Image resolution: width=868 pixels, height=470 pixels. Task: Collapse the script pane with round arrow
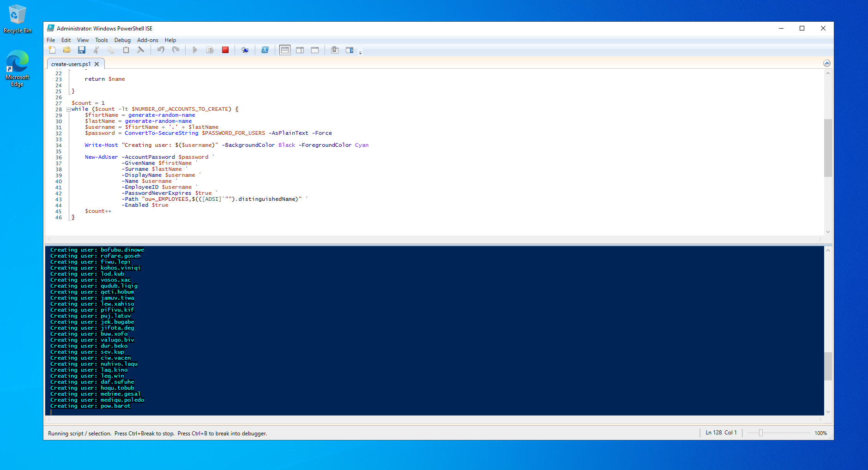coord(827,63)
